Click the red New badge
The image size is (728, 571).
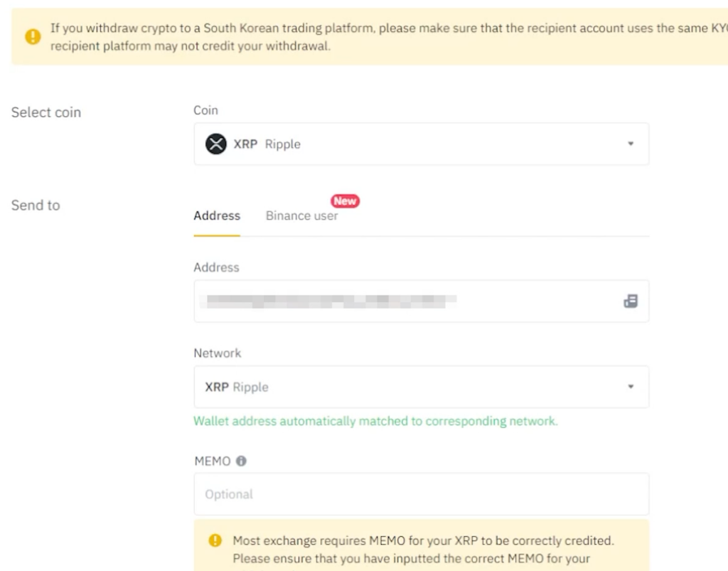pyautogui.click(x=345, y=201)
